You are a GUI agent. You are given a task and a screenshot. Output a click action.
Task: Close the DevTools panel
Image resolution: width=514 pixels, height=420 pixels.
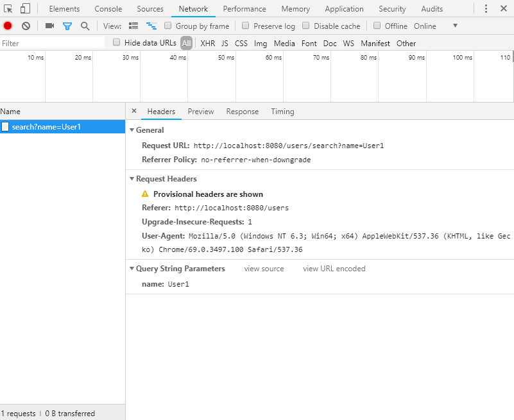pyautogui.click(x=504, y=8)
